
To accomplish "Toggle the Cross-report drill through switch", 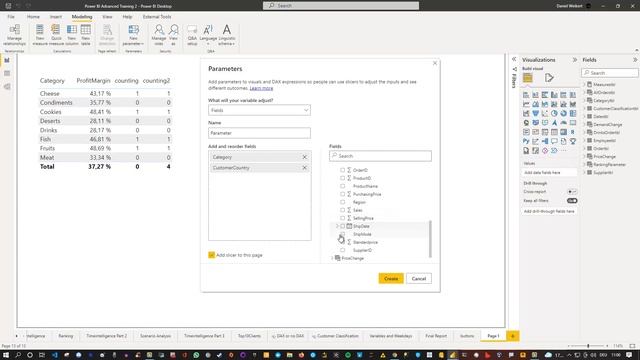I will 572,191.
